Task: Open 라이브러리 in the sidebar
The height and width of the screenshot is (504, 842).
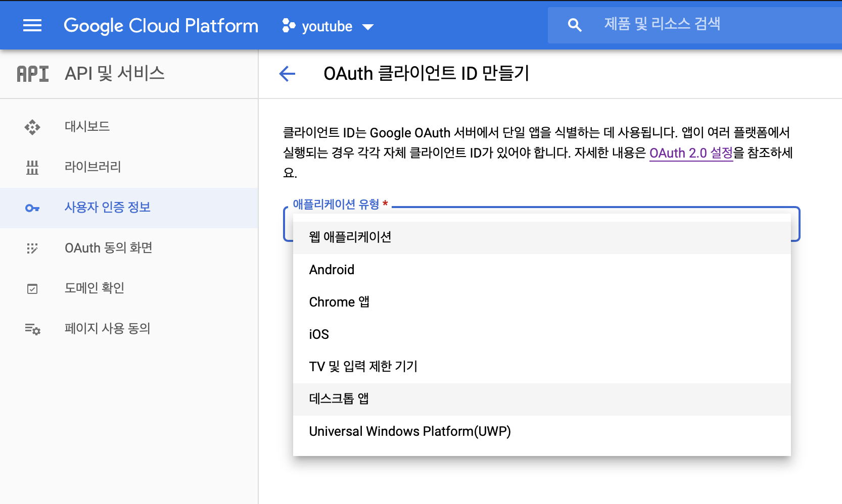Action: point(129,167)
